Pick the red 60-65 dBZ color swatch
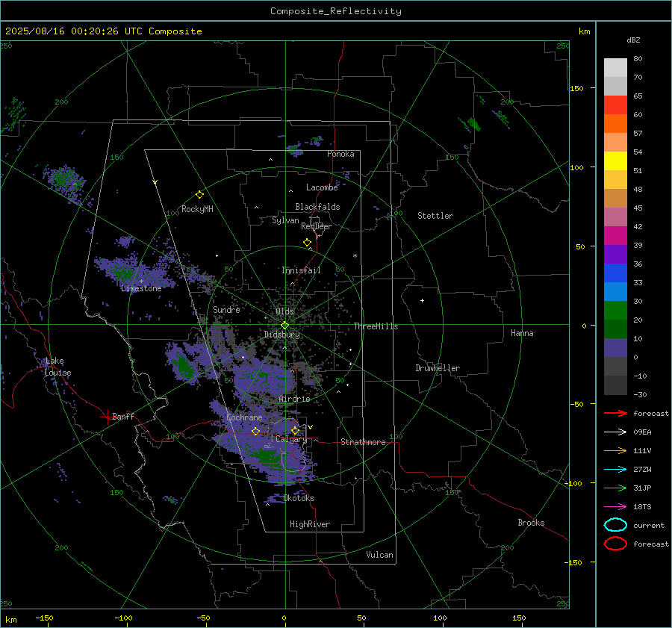 (x=615, y=105)
